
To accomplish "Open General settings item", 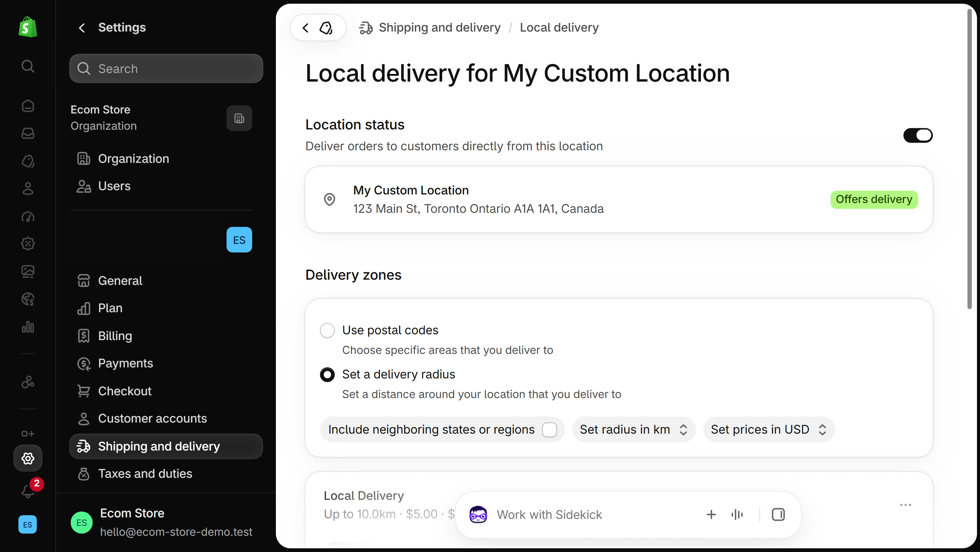I will [166, 281].
